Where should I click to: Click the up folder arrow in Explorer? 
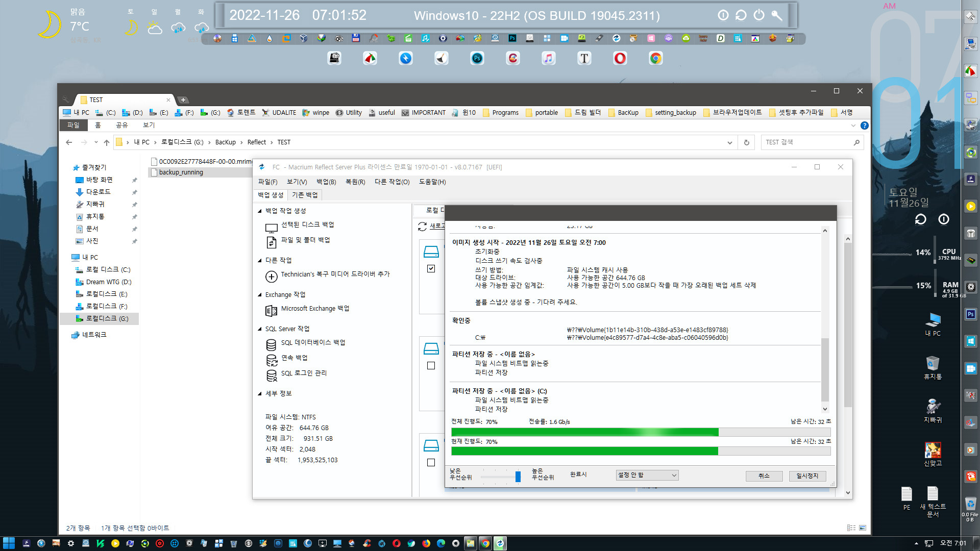tap(106, 142)
